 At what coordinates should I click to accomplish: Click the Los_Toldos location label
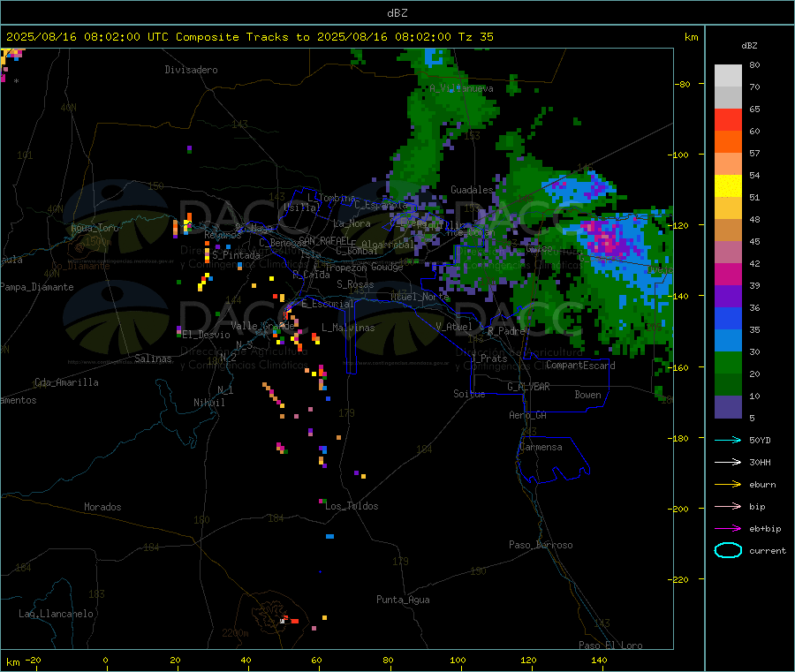[x=352, y=506]
